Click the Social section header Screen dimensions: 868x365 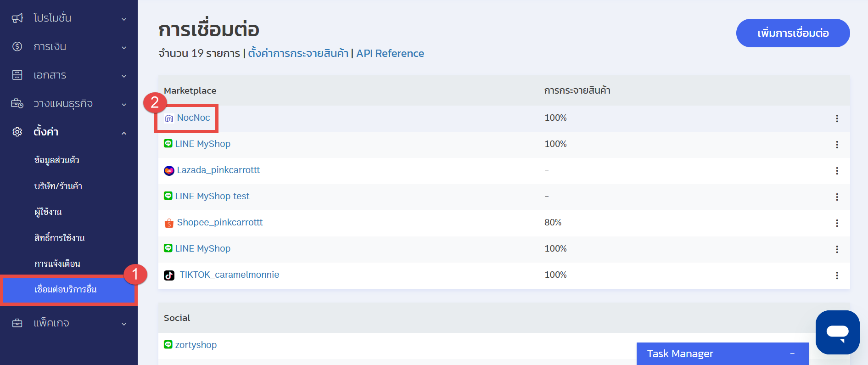[177, 318]
